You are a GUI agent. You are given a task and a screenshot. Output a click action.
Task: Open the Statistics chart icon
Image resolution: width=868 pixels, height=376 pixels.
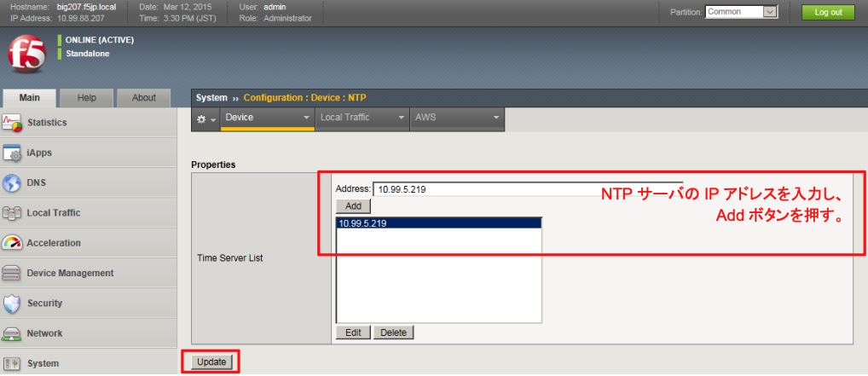point(12,123)
